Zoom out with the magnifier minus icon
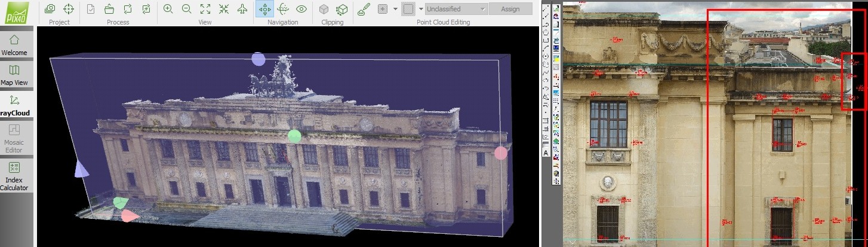Viewport: 868px width, 247px height. coord(187,9)
